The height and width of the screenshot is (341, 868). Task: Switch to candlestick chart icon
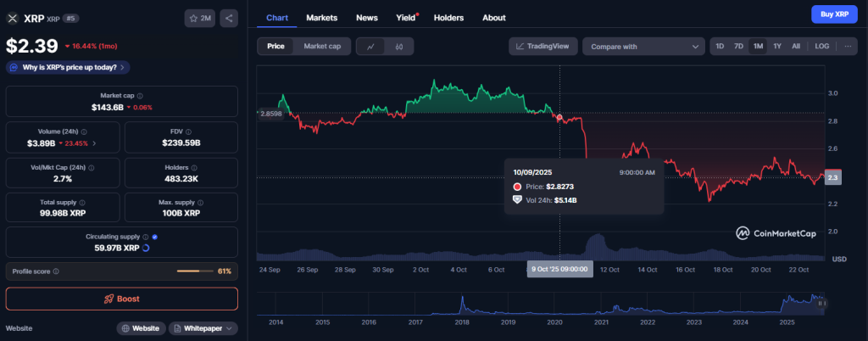398,47
